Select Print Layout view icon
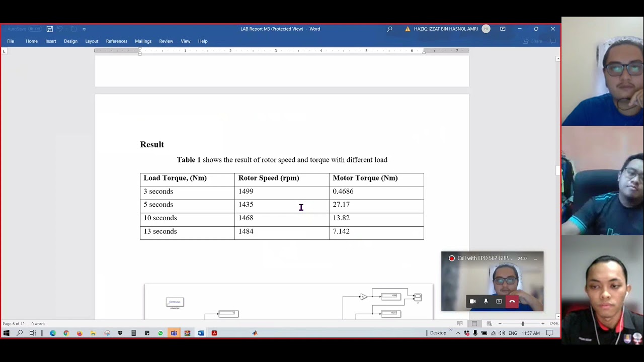Viewport: 644px width, 362px height. click(x=474, y=324)
